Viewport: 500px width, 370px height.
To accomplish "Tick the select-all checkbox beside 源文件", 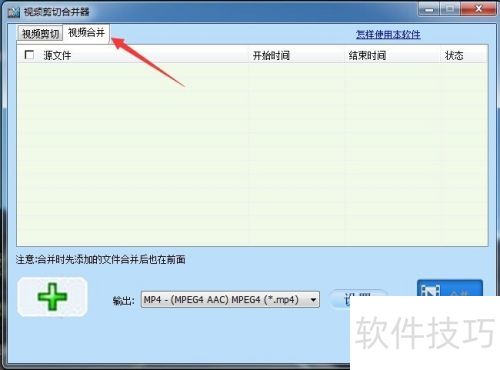I will (29, 54).
